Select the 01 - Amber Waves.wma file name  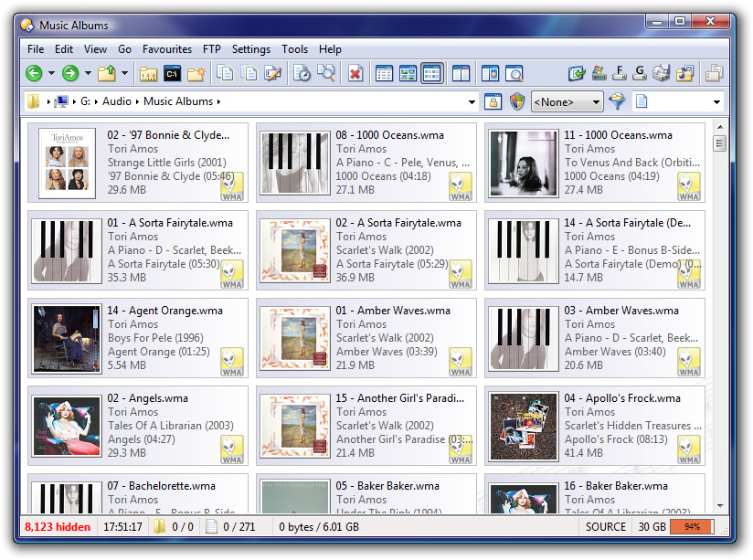point(393,311)
